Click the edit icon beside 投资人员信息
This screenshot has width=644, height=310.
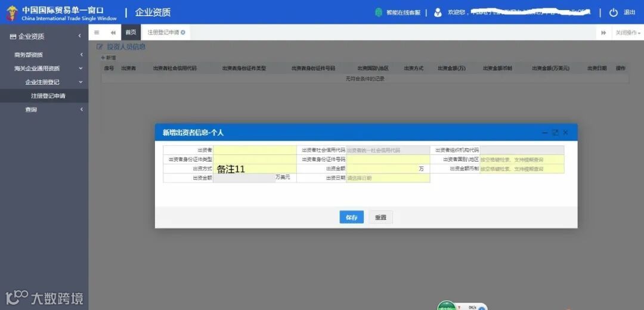coord(100,47)
